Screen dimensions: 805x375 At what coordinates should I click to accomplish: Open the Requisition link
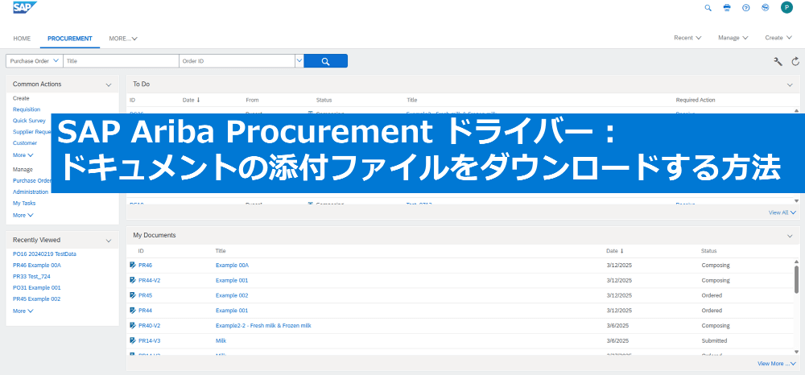[x=26, y=109]
